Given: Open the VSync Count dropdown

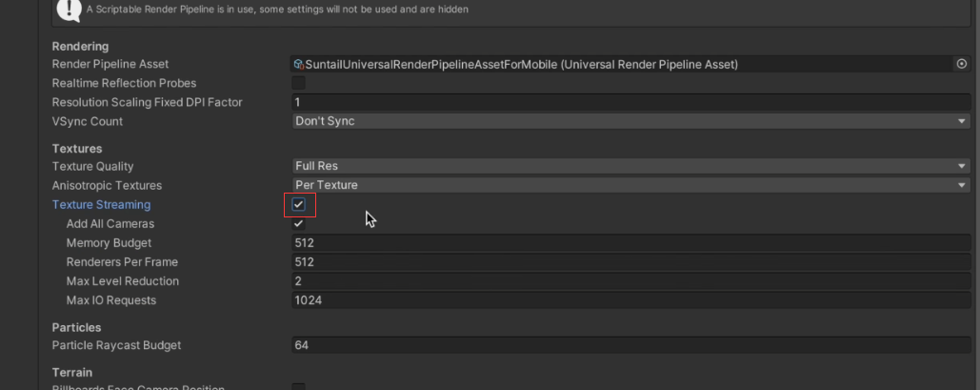Looking at the screenshot, I should [631, 121].
